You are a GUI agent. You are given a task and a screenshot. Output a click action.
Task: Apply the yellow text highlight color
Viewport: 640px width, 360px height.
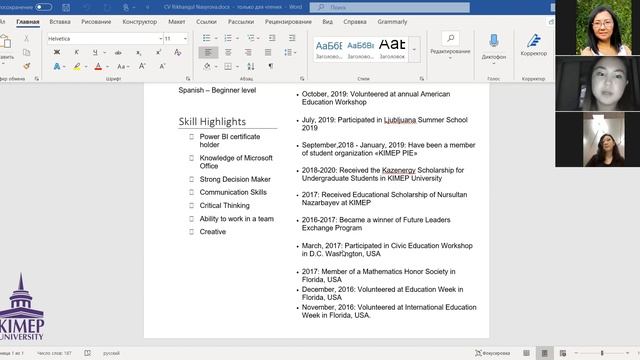click(77, 66)
